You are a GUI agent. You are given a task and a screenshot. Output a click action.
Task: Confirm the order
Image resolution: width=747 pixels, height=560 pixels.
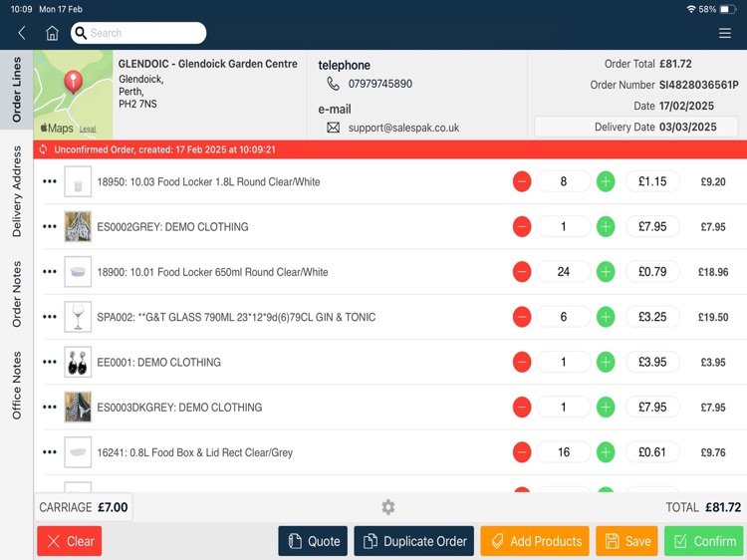point(705,541)
